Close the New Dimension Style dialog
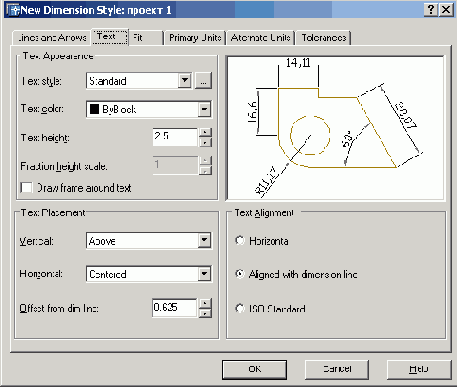Screen dimensions: 457x387 tap(446, 10)
